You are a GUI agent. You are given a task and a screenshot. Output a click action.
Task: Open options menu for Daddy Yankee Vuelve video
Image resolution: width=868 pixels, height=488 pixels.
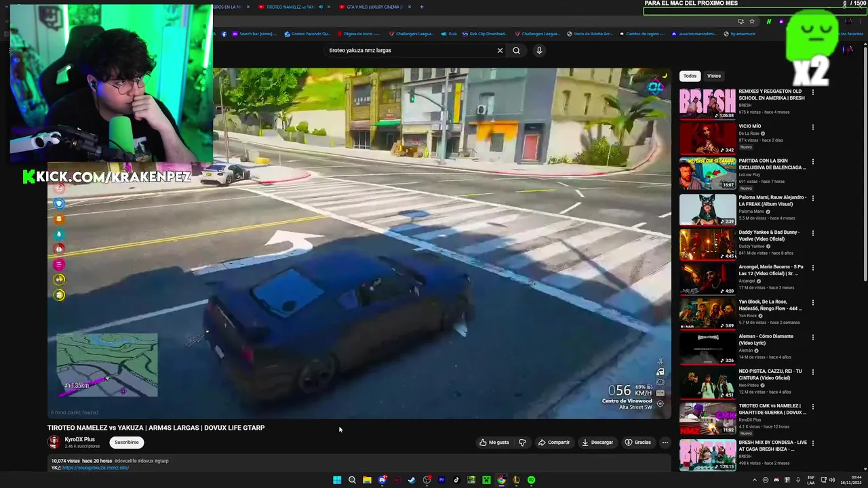[x=812, y=233]
